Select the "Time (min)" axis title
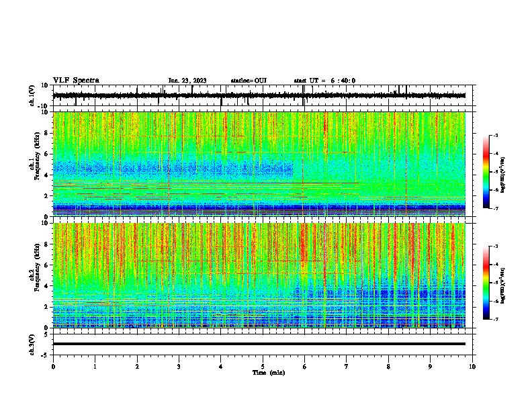This screenshot has width=532, height=411. (x=269, y=373)
